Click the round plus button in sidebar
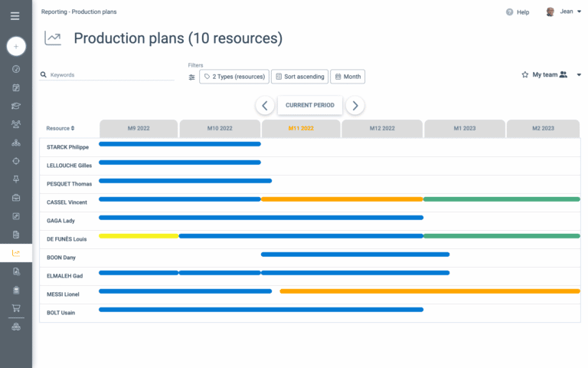588x368 pixels. point(16,47)
